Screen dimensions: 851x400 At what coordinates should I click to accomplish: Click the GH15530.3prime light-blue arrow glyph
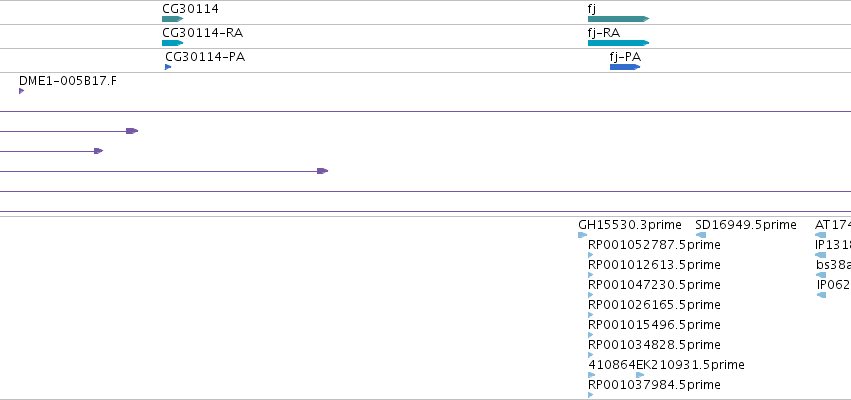(x=582, y=235)
